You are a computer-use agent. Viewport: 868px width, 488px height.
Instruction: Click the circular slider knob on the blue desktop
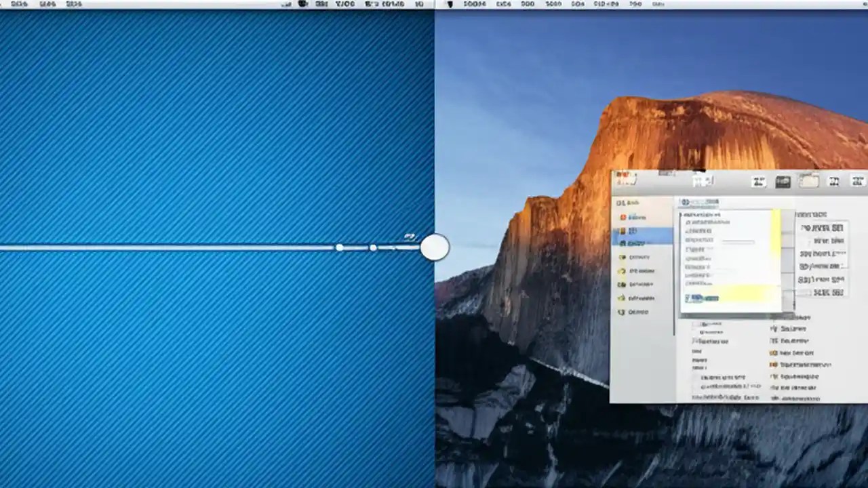(x=435, y=247)
